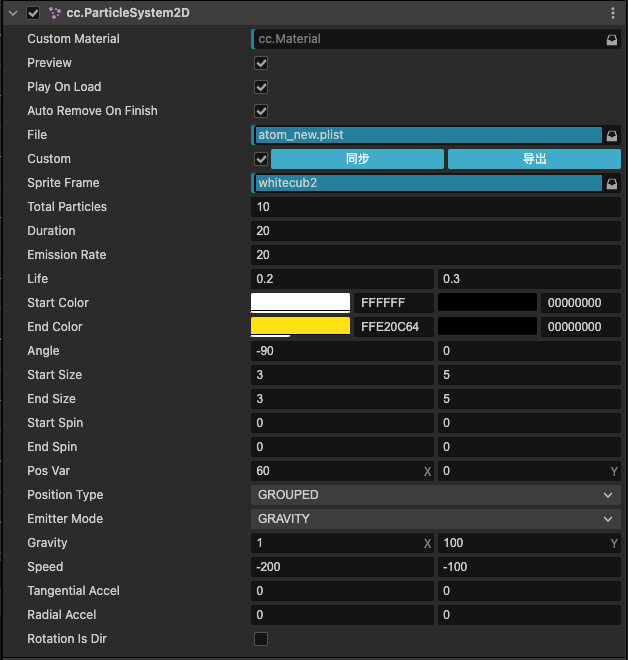Screen dimensions: 628x660
Task: Click the asset picker icon for Sprite Frame
Action: click(x=611, y=183)
